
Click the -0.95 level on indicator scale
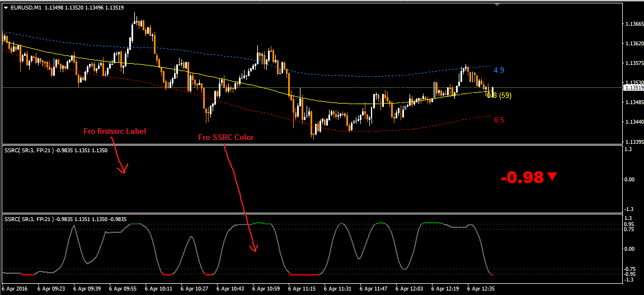(629, 274)
